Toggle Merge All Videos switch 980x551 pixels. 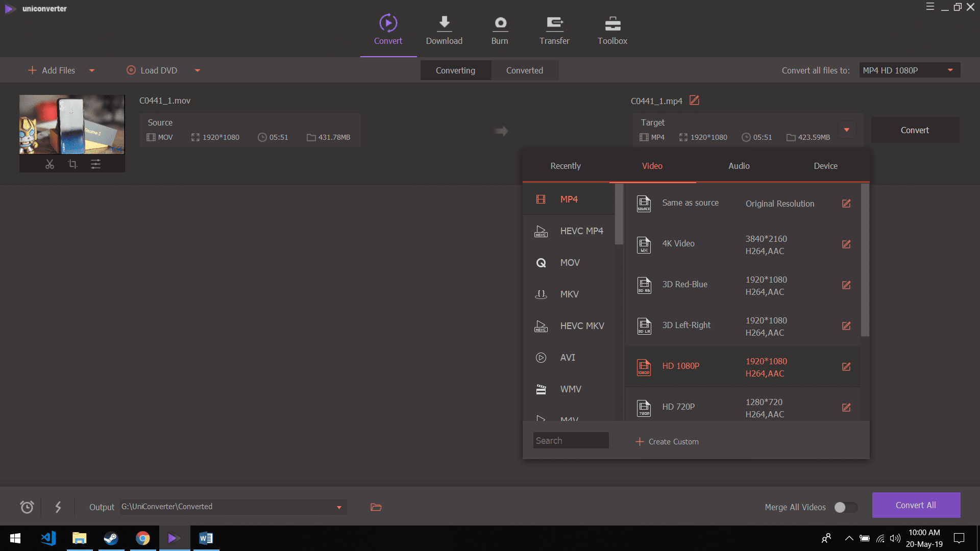tap(845, 507)
